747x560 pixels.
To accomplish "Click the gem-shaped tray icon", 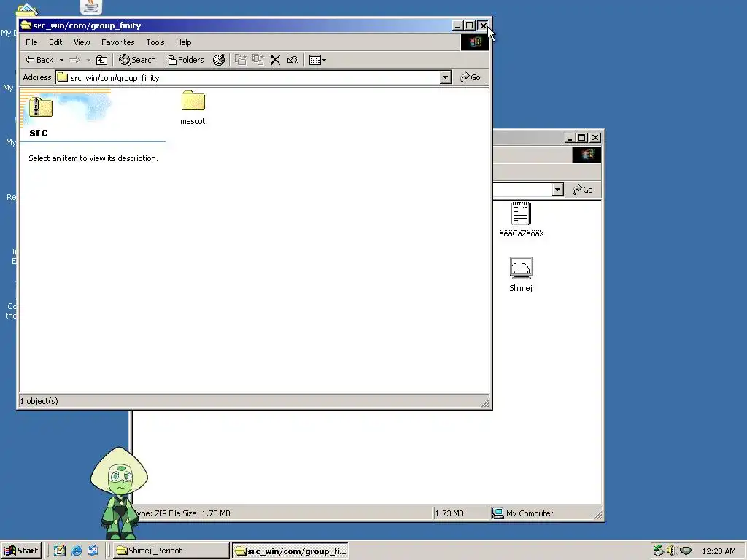I will pos(686,551).
